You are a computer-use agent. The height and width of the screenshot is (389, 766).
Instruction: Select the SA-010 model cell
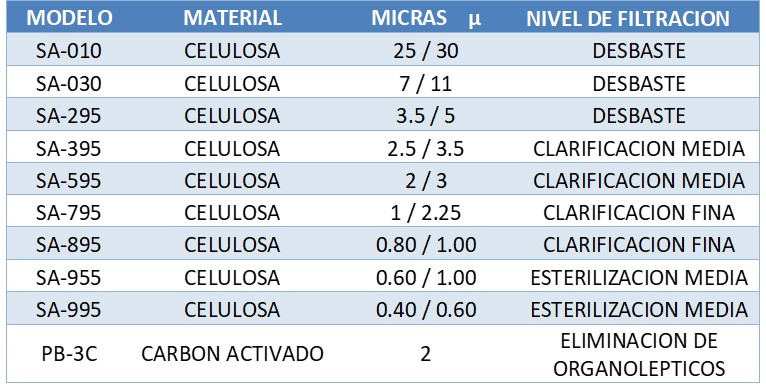point(69,51)
